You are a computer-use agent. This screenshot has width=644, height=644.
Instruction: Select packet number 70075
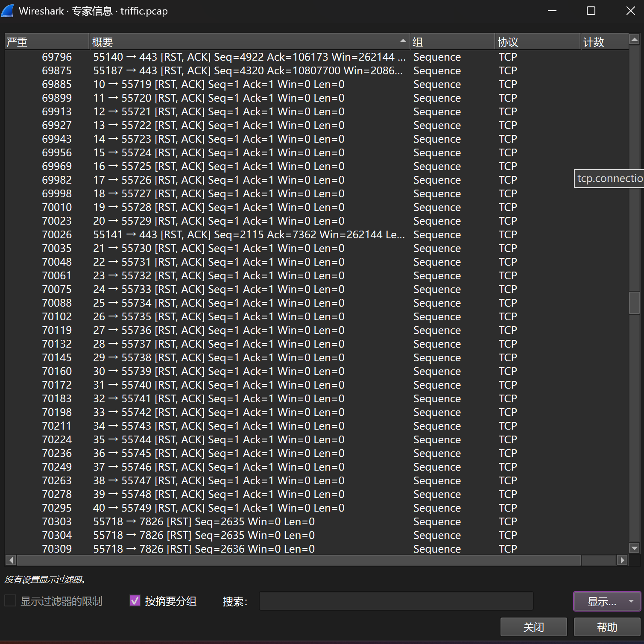(x=57, y=289)
